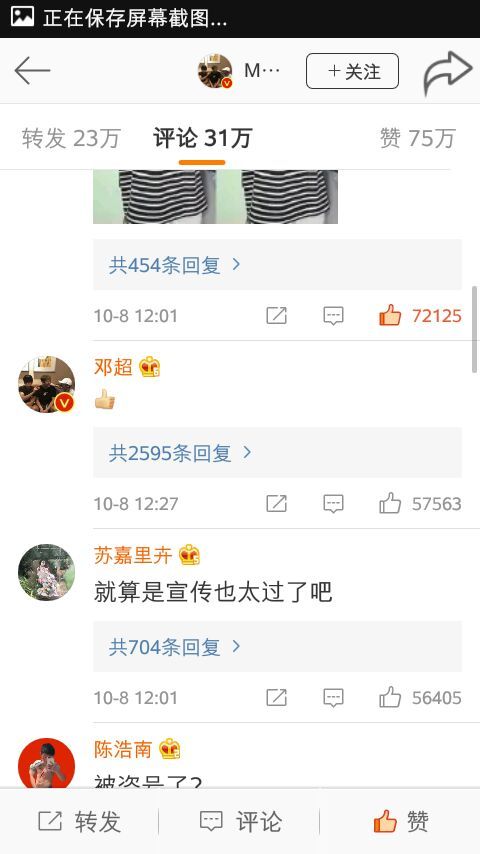
Task: Tap reply bubble beside the 72125 likes
Action: click(333, 316)
